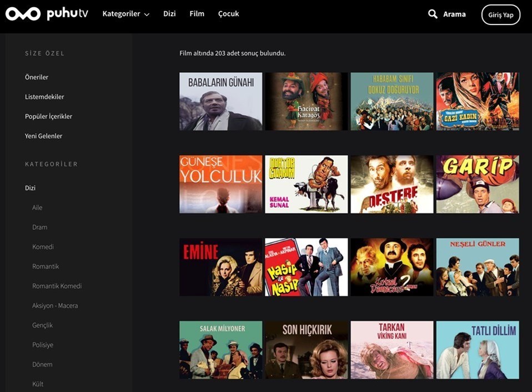This screenshot has width=532, height=392.
Task: Open the Tarkan Viking Kanı poster
Action: click(392, 350)
